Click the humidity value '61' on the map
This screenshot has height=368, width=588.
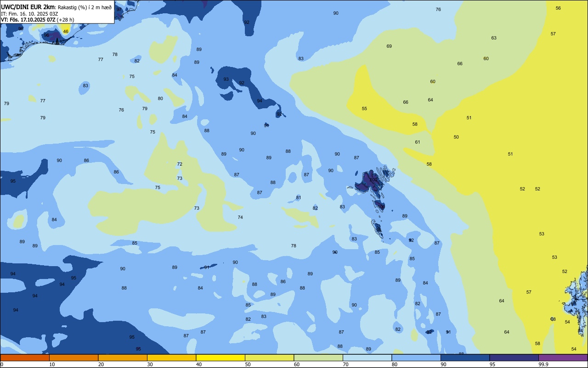[x=418, y=142]
